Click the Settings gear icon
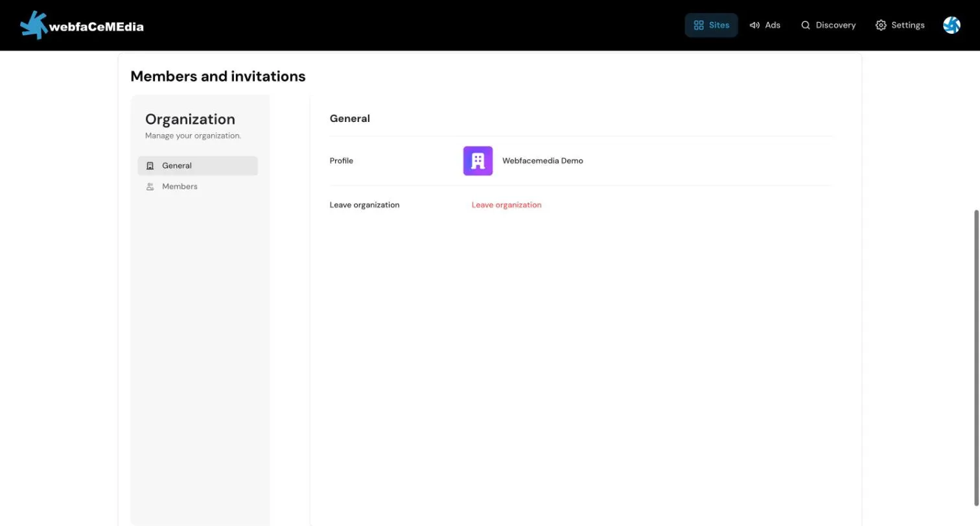Viewport: 980px width, 526px height. pos(881,25)
